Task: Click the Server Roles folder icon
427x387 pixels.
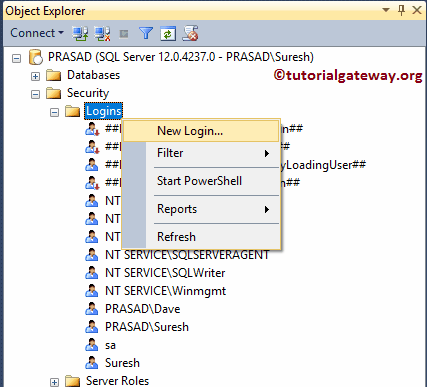Action: coord(72,381)
